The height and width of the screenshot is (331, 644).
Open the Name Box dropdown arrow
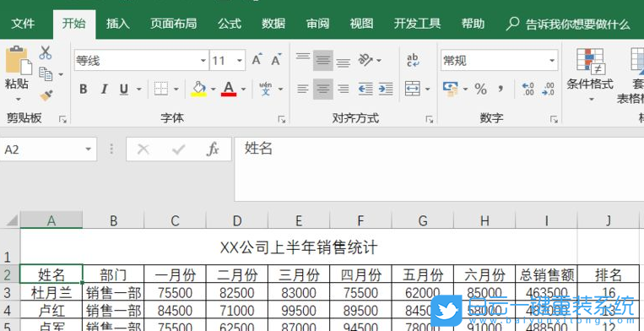pos(88,149)
